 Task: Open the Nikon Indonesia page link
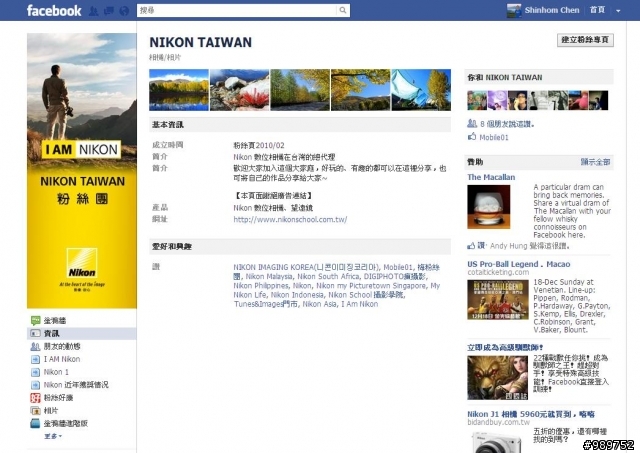297,295
